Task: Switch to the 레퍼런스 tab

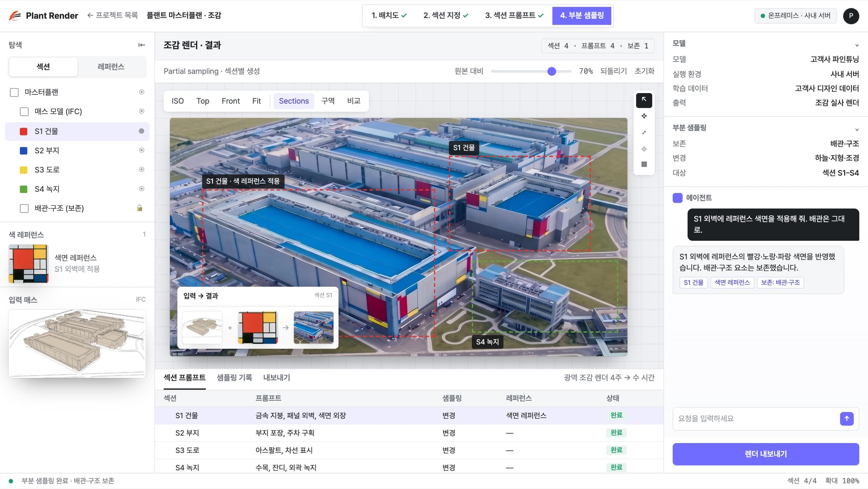Action: [111, 67]
